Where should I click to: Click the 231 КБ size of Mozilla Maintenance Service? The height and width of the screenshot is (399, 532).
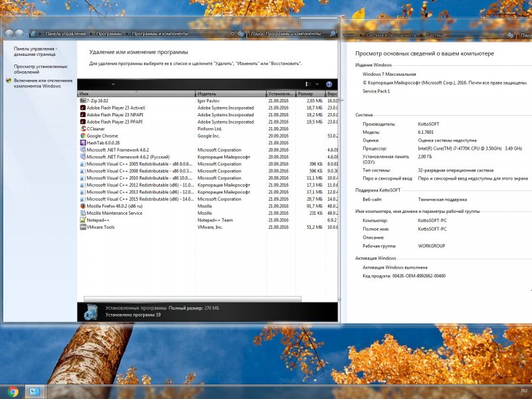pyautogui.click(x=316, y=213)
